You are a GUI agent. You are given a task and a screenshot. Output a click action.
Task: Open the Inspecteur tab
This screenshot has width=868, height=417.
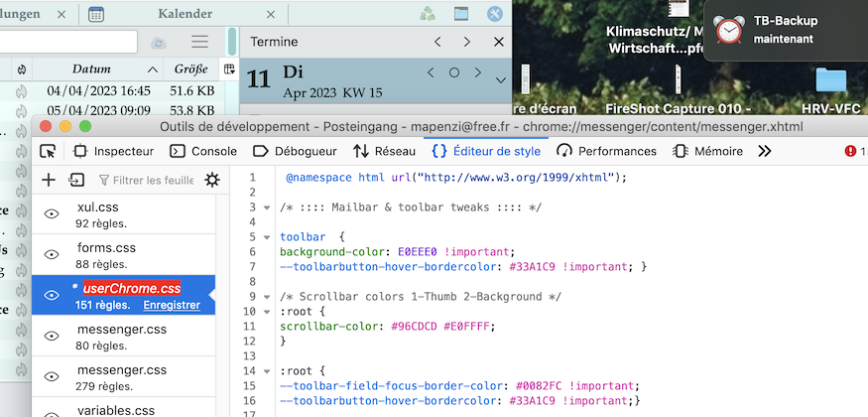(114, 151)
